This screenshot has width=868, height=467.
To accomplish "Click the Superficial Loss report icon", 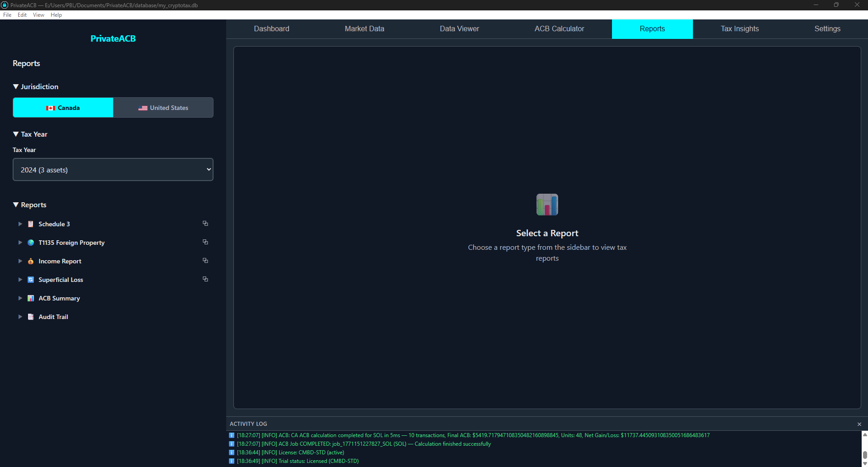I will coord(30,280).
